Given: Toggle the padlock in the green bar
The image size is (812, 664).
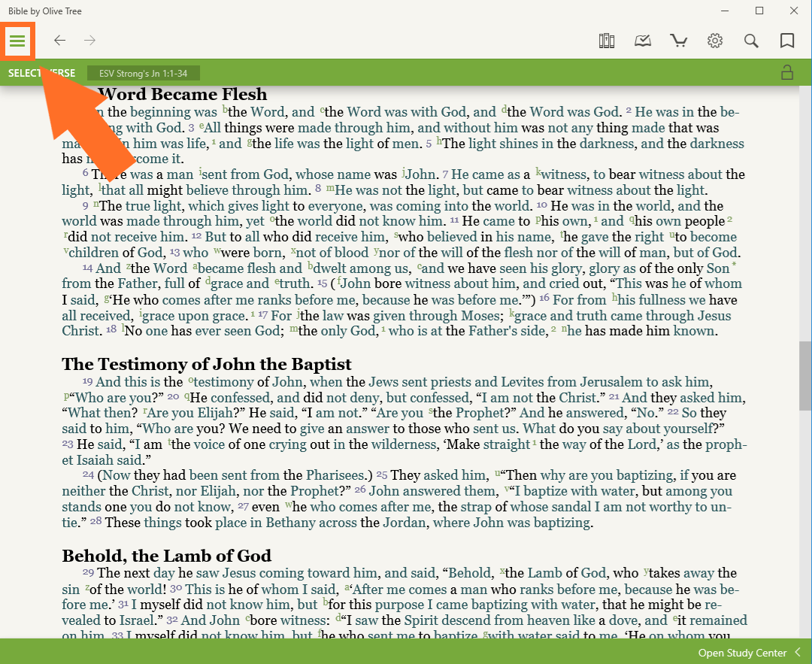Looking at the screenshot, I should tap(787, 73).
